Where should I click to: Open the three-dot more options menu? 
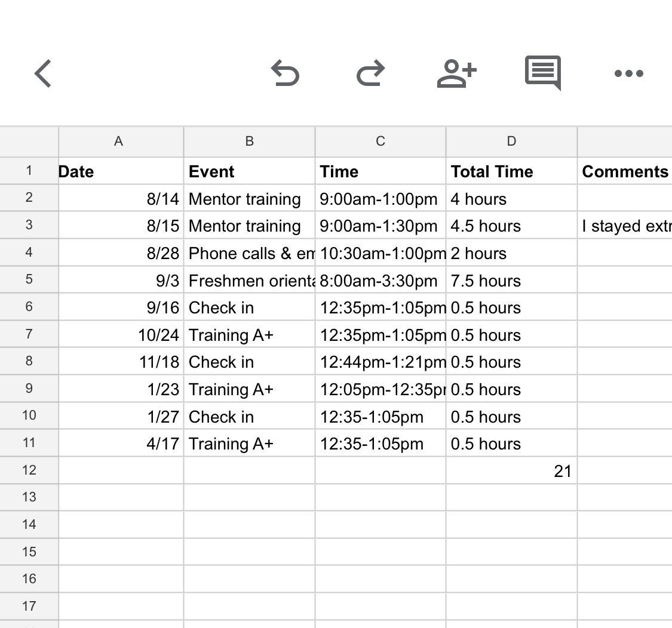click(x=628, y=73)
